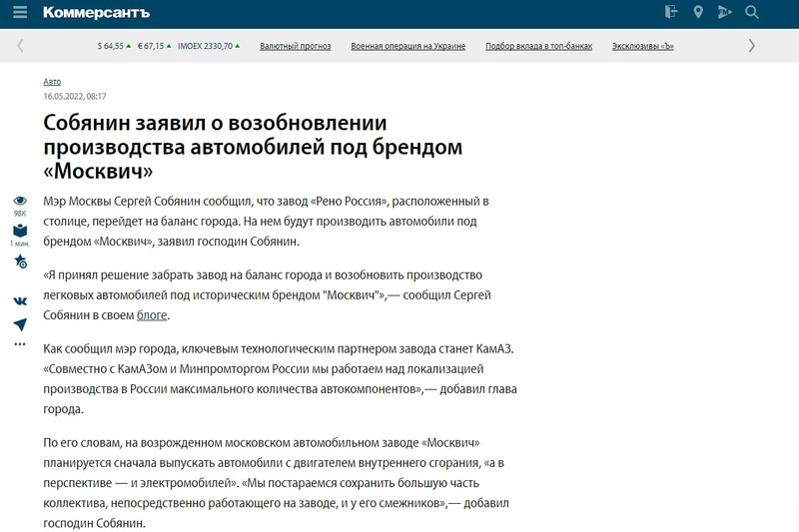Screen dimensions: 799x532
Task: Share the article on VK
Action: click(x=20, y=301)
